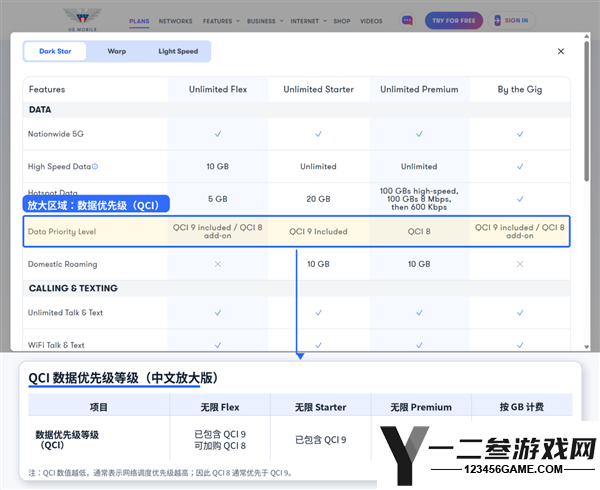The image size is (600, 490).
Task: Select the Dark Star tab
Action: point(55,51)
